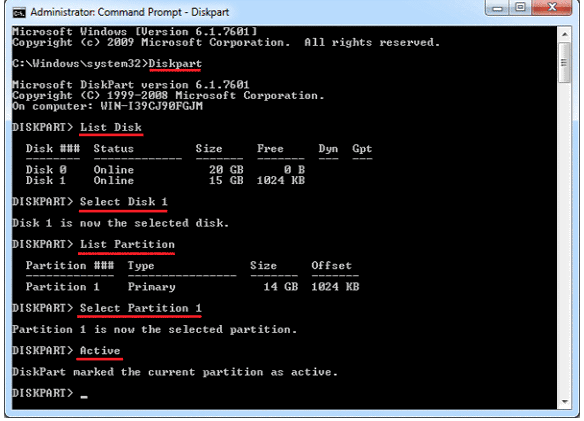The height and width of the screenshot is (421, 584).
Task: Click the 'Diskpart' command after system32 prompt
Action: coord(175,64)
